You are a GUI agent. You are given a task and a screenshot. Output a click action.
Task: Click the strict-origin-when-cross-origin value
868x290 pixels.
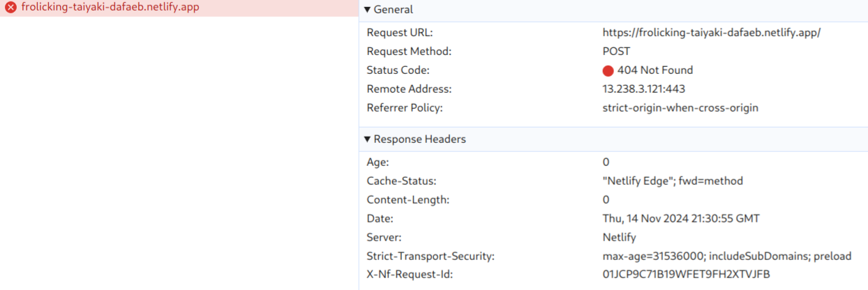pos(680,108)
